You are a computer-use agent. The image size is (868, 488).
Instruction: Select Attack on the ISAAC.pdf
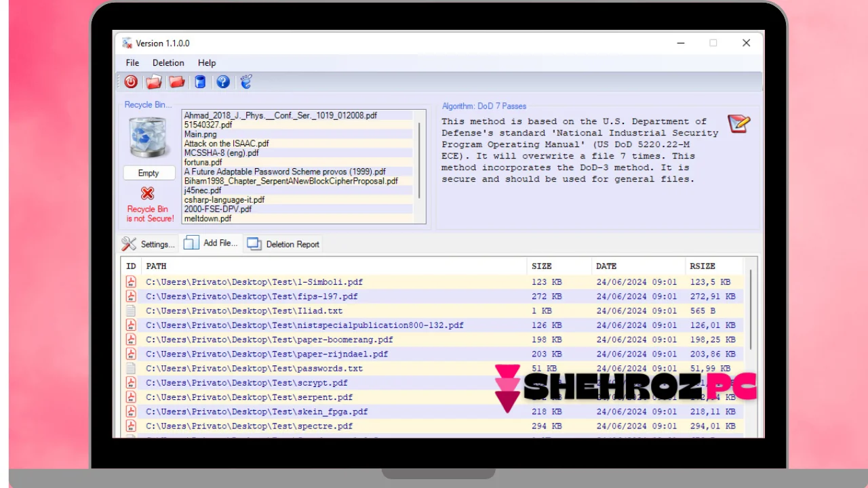tap(298, 144)
